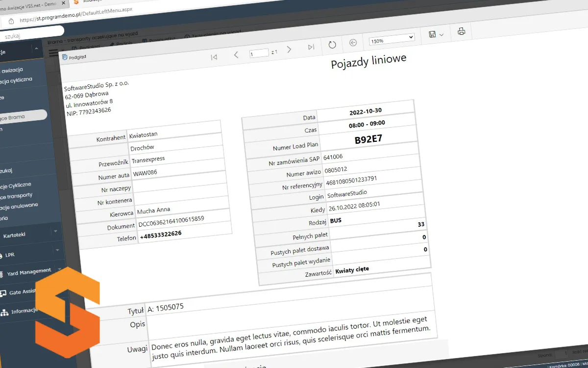Image resolution: width=588 pixels, height=368 pixels.
Task: Click the circled back arrow icon
Action: tap(353, 43)
